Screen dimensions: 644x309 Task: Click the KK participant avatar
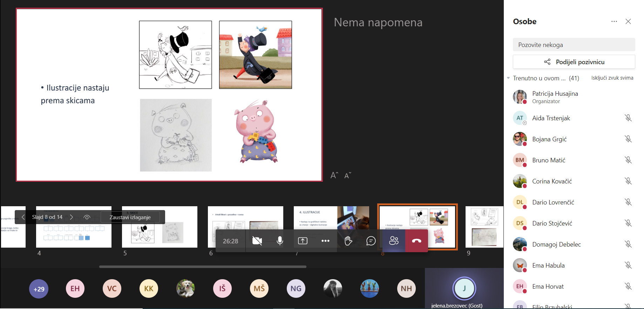click(149, 289)
